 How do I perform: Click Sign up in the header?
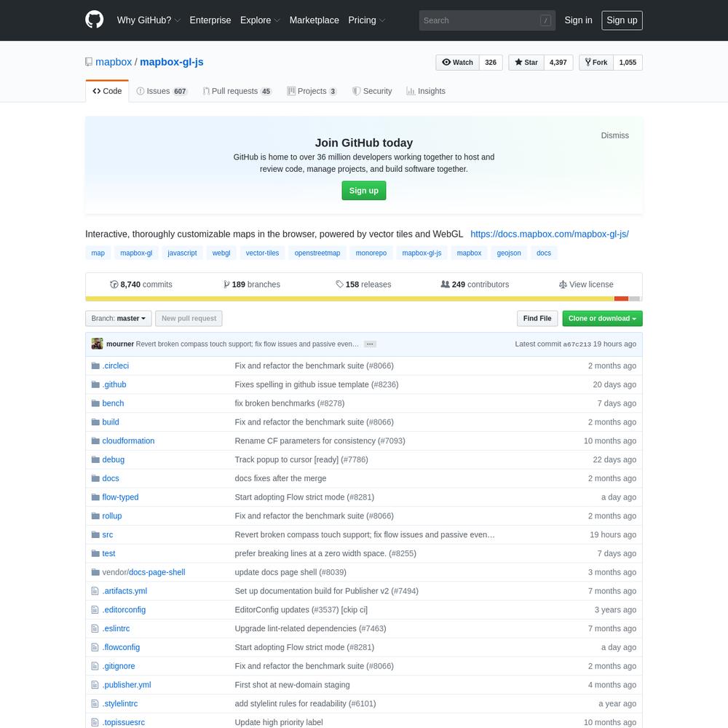click(622, 20)
